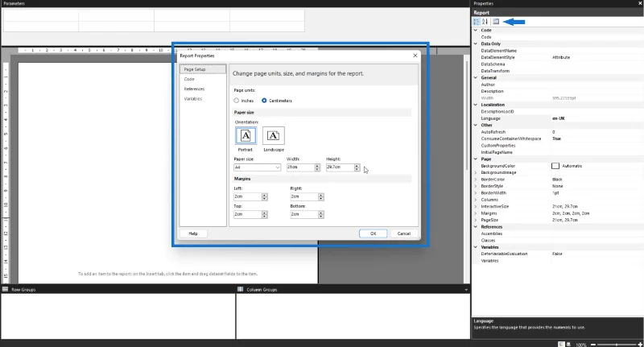
Task: Select the DeferVariableEvaluation property
Action: click(558, 254)
